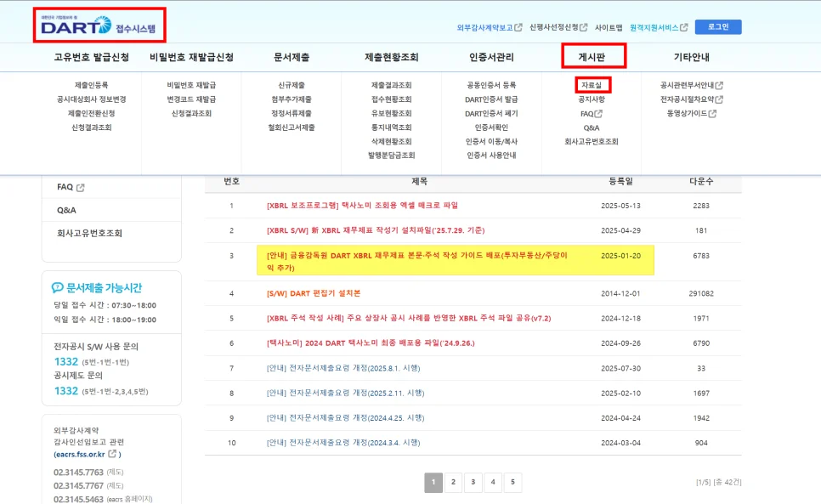Screen dimensions: 821x504
Task: Select 제출인전환신청 submenu item
Action: [x=91, y=113]
